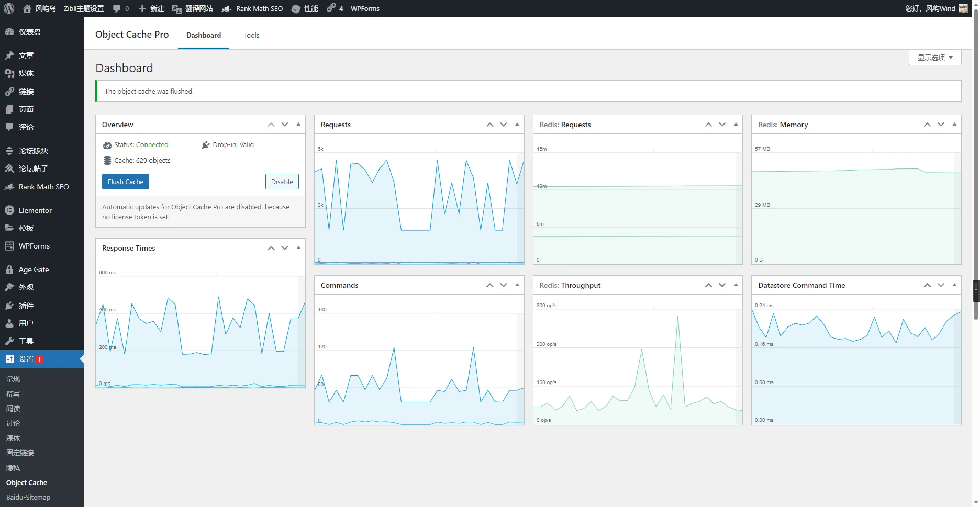Open the comments bubble icon in admin bar
The image size is (980, 507).
coord(117,8)
